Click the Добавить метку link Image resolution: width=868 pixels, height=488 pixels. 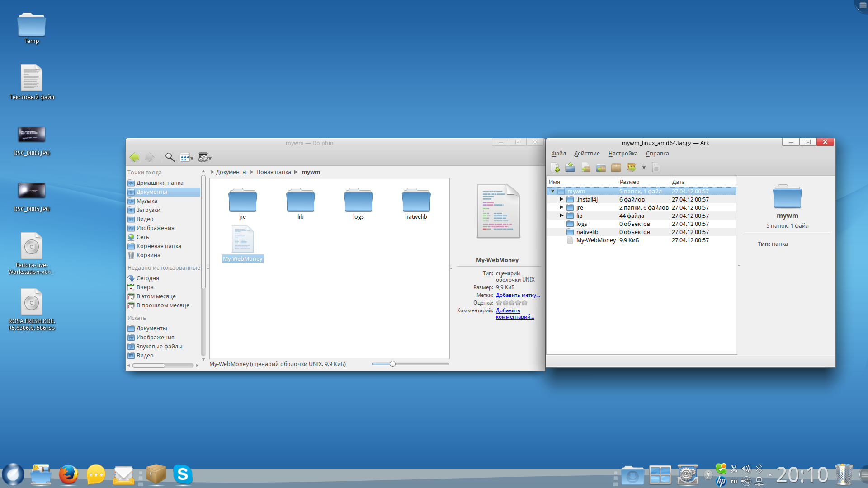pyautogui.click(x=518, y=295)
